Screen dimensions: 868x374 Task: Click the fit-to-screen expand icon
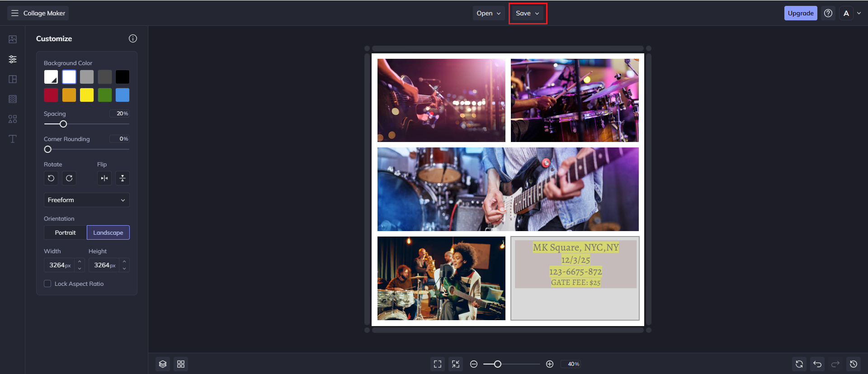(x=438, y=364)
